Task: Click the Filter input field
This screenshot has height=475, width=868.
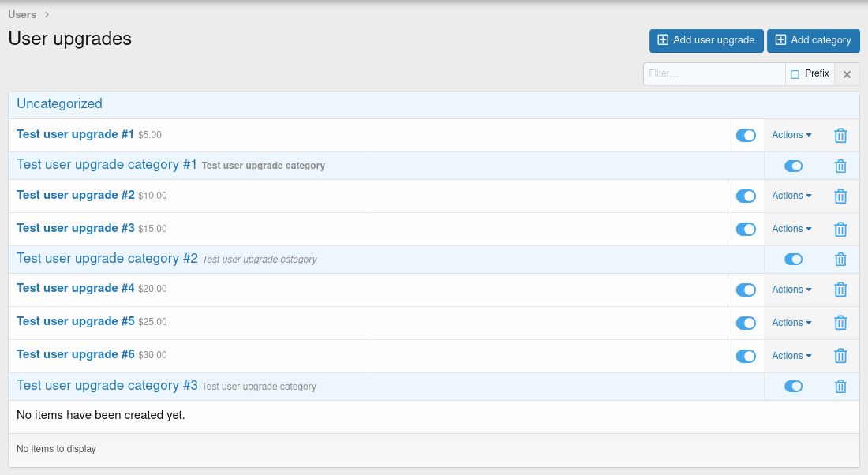Action: pos(713,74)
